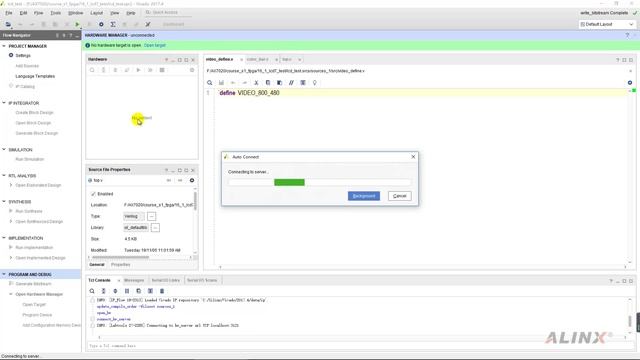Collapse the IMPLEMENTATION section
The width and height of the screenshot is (640, 360).
click(x=4, y=238)
